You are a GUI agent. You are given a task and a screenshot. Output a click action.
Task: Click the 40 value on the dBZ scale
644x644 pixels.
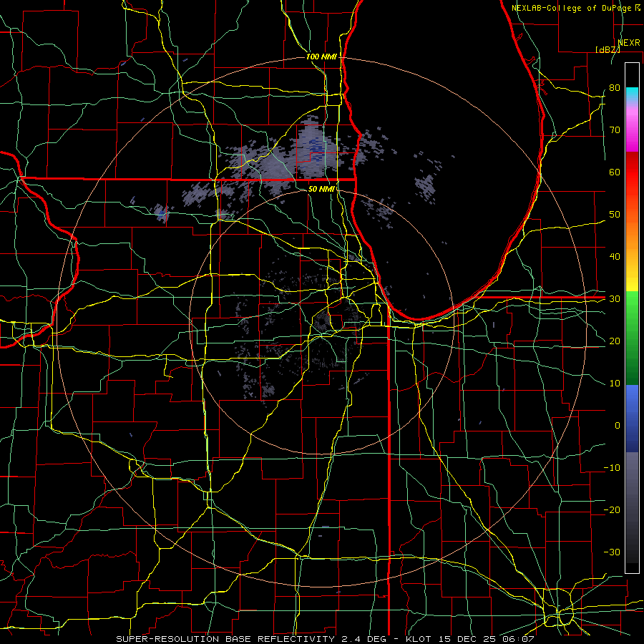[615, 257]
